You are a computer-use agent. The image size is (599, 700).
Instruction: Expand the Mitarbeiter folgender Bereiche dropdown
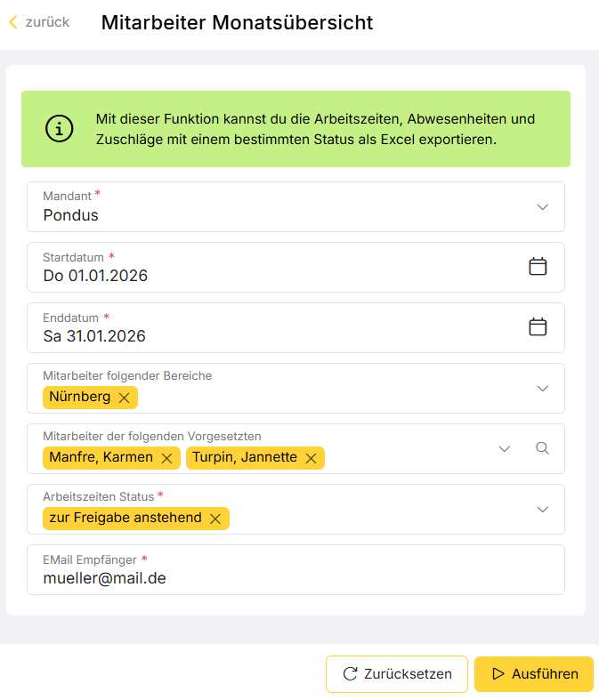pos(542,389)
